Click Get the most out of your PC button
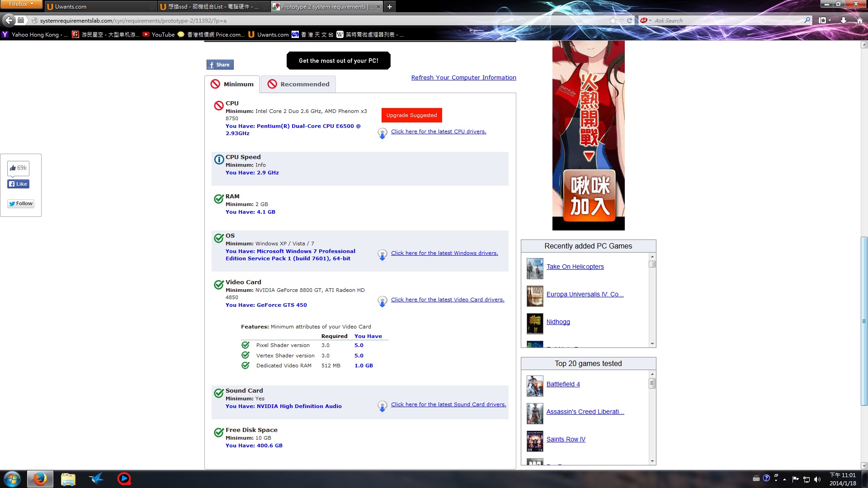This screenshot has height=488, width=868. (339, 61)
